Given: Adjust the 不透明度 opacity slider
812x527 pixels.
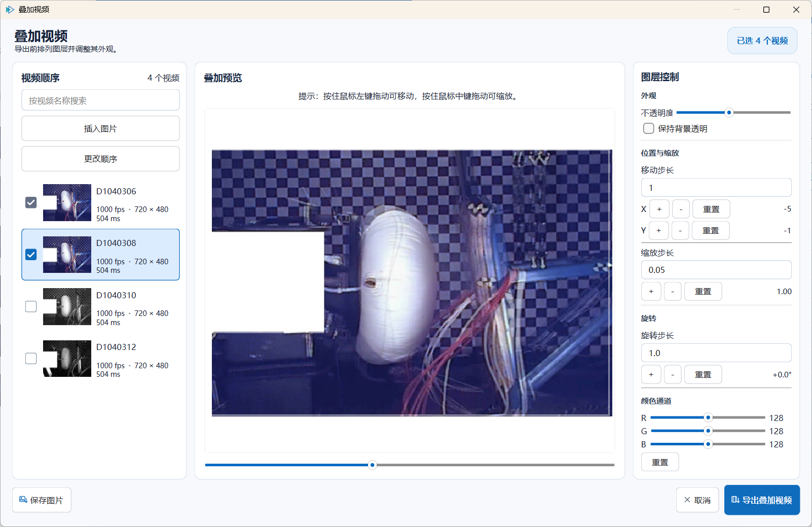Looking at the screenshot, I should [x=733, y=113].
